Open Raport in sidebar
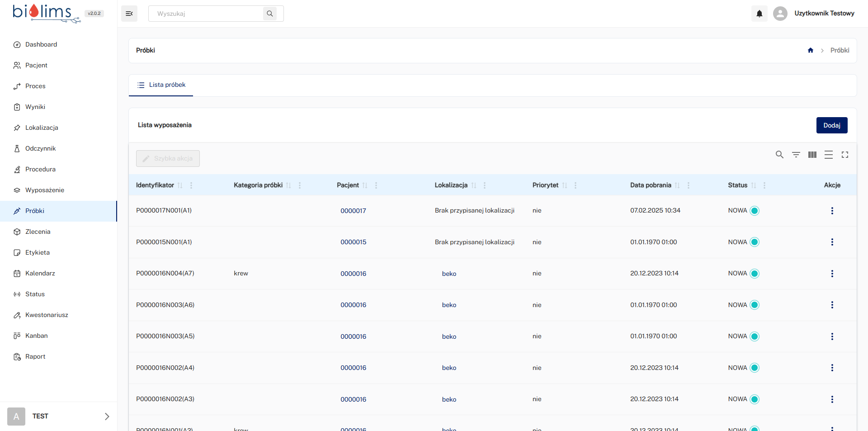 tap(58, 356)
